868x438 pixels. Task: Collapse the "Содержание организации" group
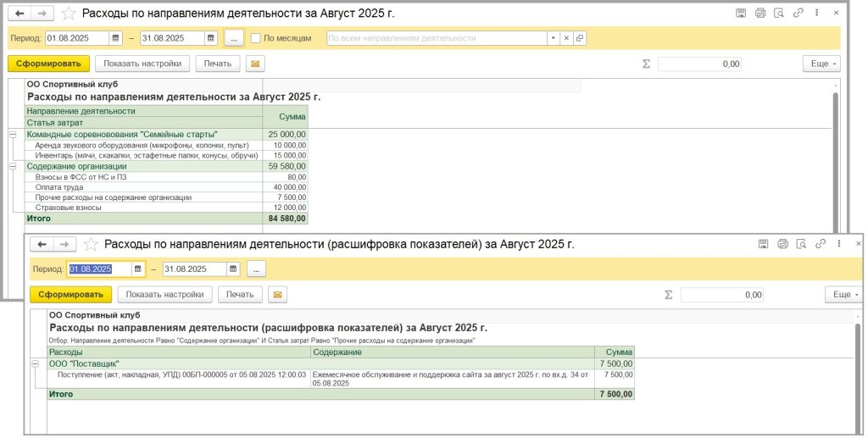click(13, 167)
